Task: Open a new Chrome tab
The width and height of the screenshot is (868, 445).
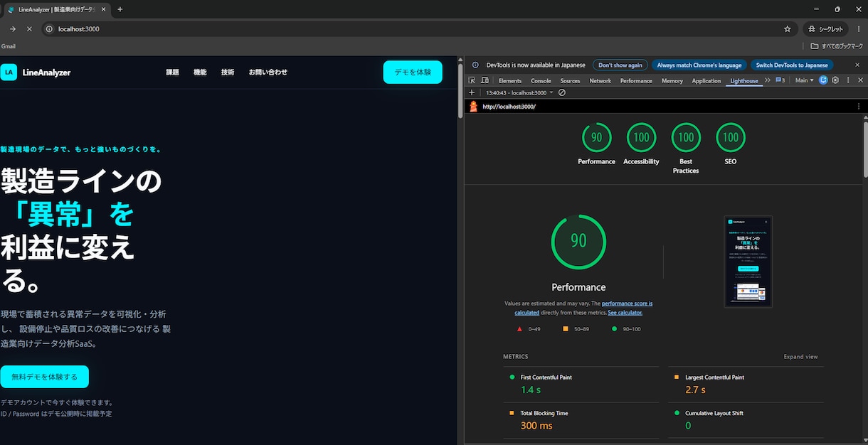Action: click(x=120, y=9)
